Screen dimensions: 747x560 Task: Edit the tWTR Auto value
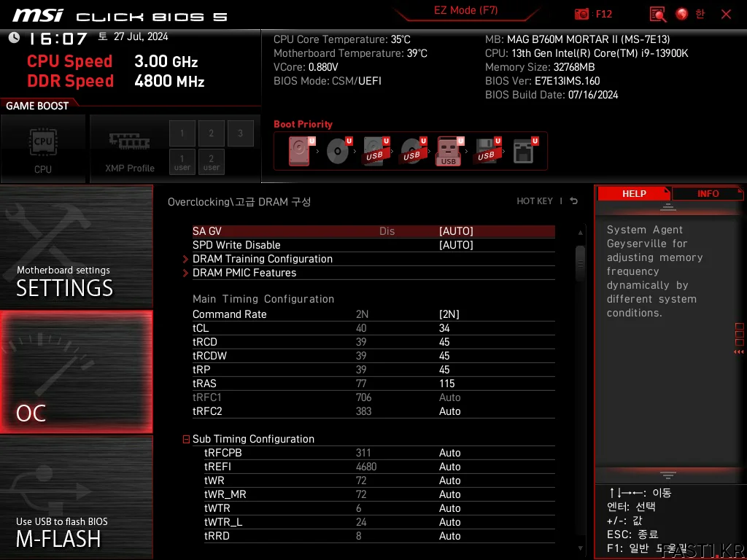[x=449, y=508]
